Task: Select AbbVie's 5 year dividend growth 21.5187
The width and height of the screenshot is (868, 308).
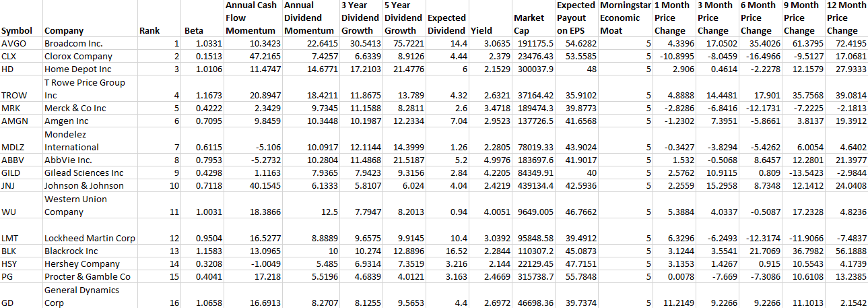Action: pyautogui.click(x=403, y=160)
